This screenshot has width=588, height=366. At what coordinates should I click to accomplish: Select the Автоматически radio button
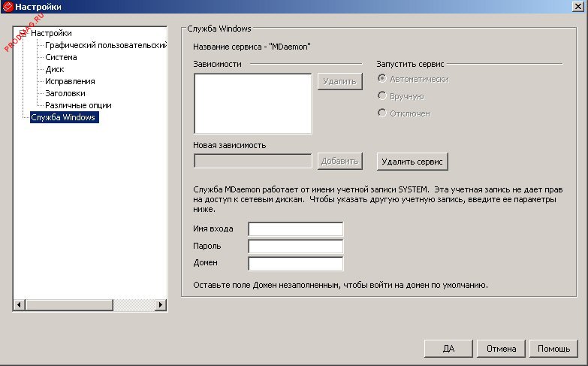pos(383,79)
